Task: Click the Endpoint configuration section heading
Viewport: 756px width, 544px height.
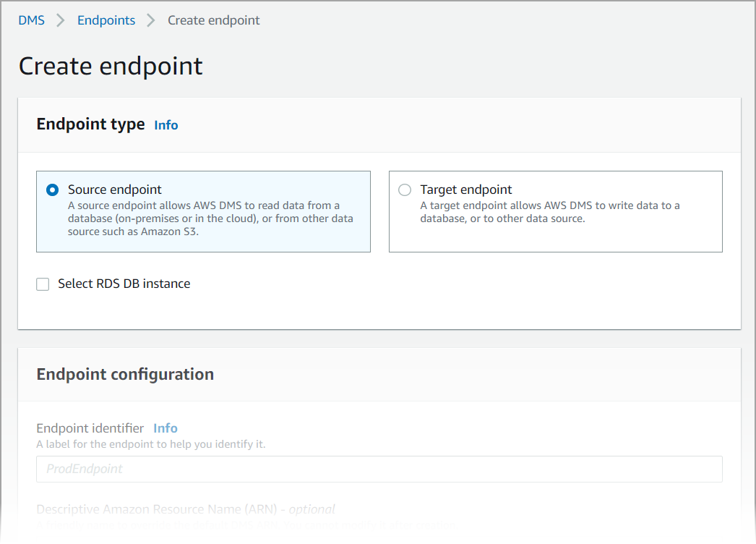Action: coord(125,374)
